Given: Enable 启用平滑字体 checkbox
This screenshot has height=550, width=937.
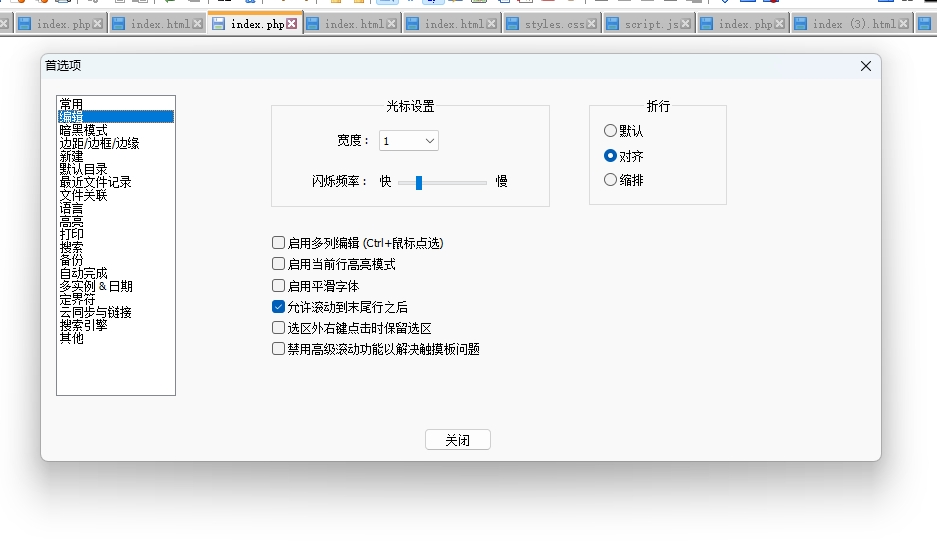Looking at the screenshot, I should (x=279, y=286).
